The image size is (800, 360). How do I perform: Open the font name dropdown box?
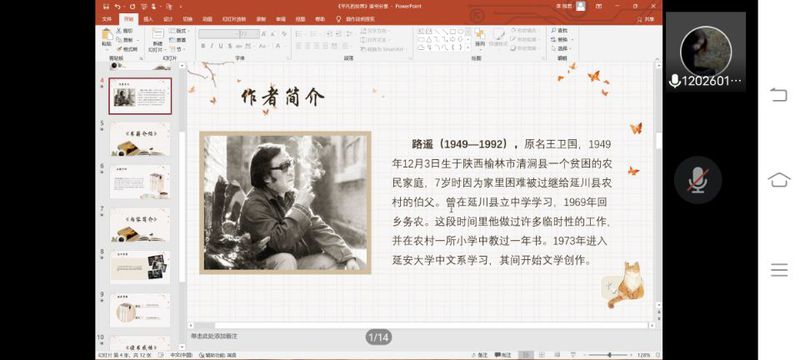coord(219,34)
